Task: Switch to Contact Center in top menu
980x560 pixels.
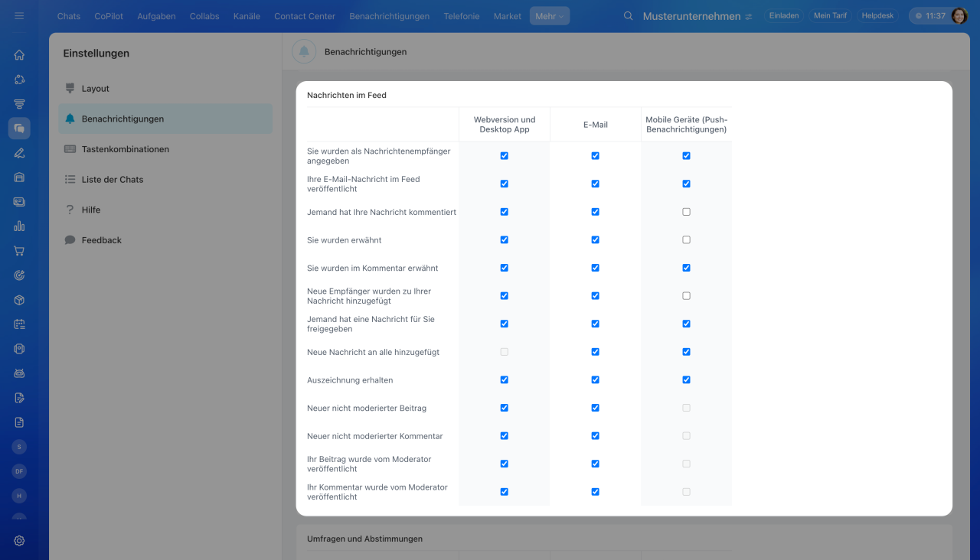Action: click(305, 16)
